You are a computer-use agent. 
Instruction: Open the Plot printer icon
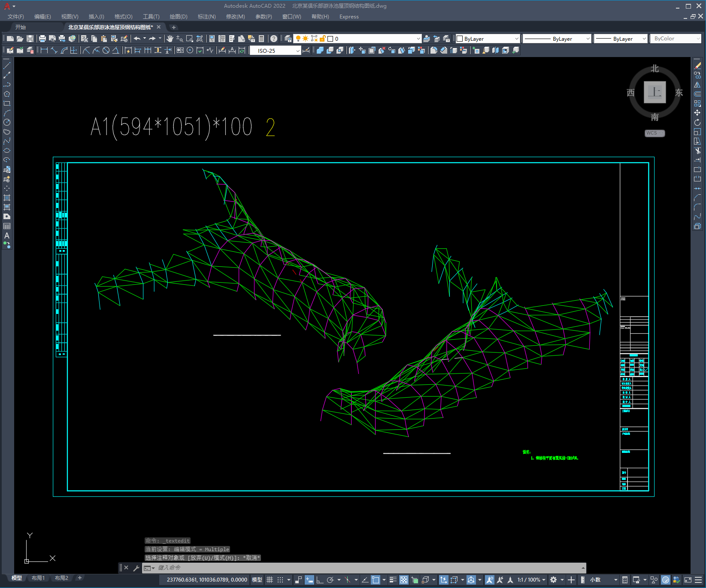click(42, 39)
